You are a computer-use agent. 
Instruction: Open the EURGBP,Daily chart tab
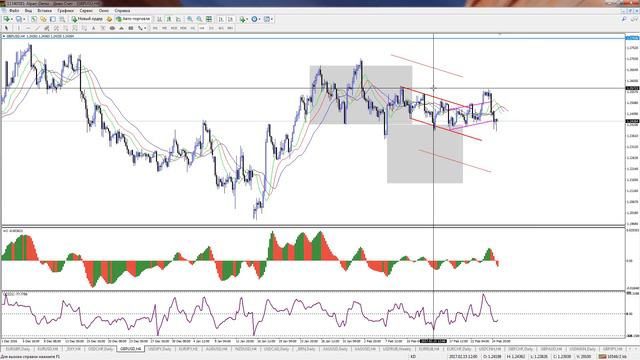pos(18,349)
